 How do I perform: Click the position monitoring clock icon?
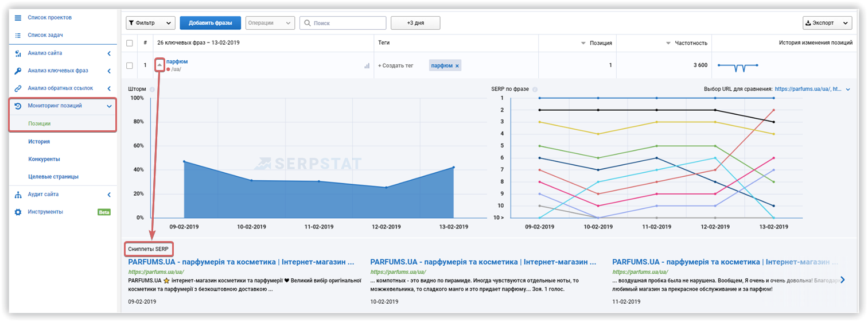pos(18,106)
